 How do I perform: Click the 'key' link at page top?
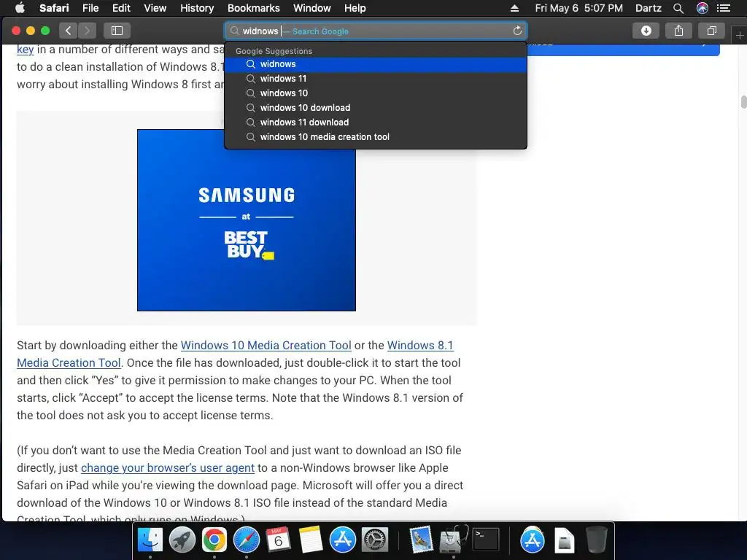click(x=26, y=50)
